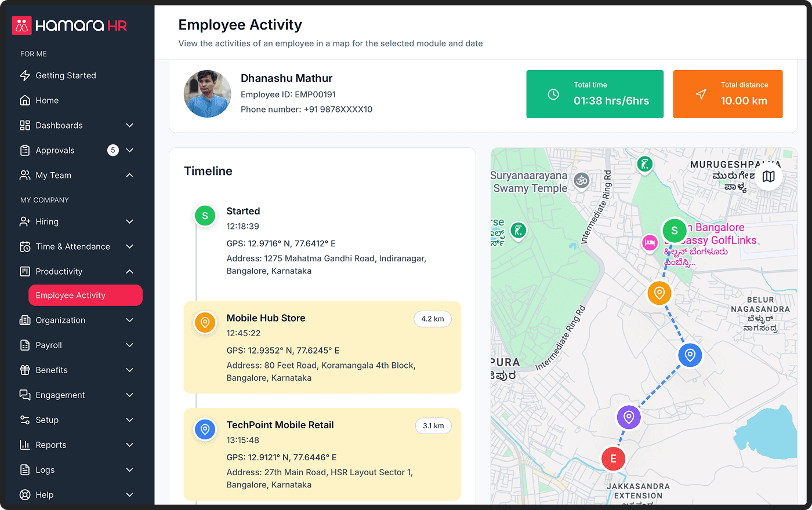Click the Approvals count badge 5
812x510 pixels.
point(113,150)
